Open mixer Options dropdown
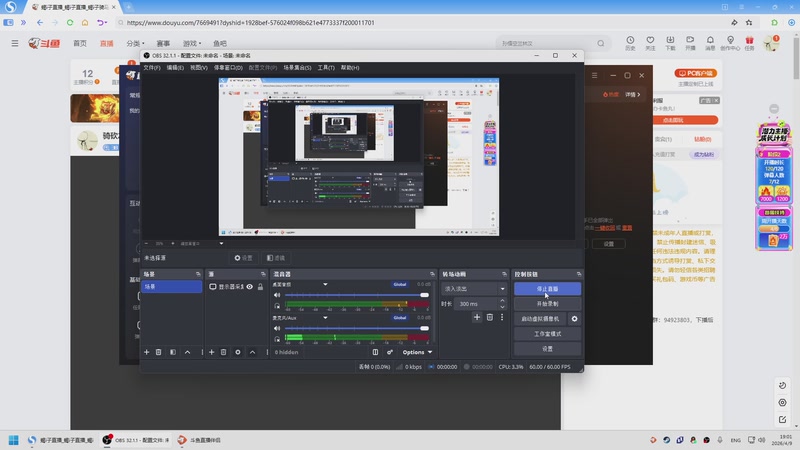The width and height of the screenshot is (800, 450). pos(417,352)
